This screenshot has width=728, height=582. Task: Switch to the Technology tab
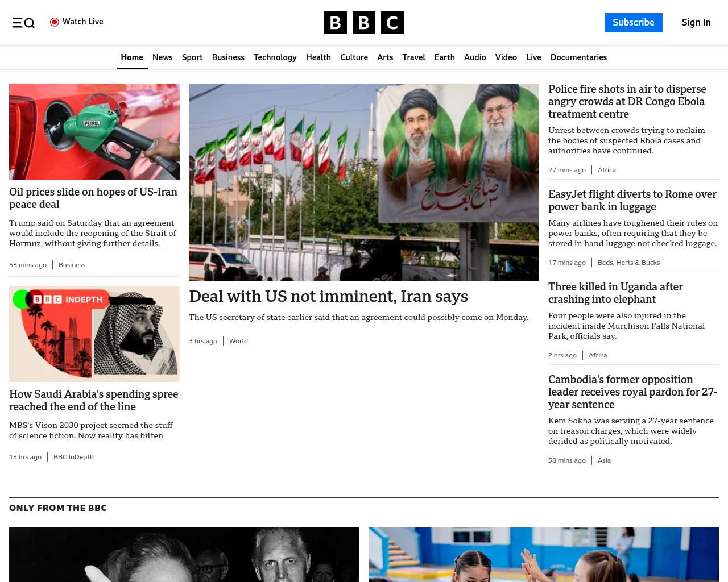pyautogui.click(x=275, y=57)
